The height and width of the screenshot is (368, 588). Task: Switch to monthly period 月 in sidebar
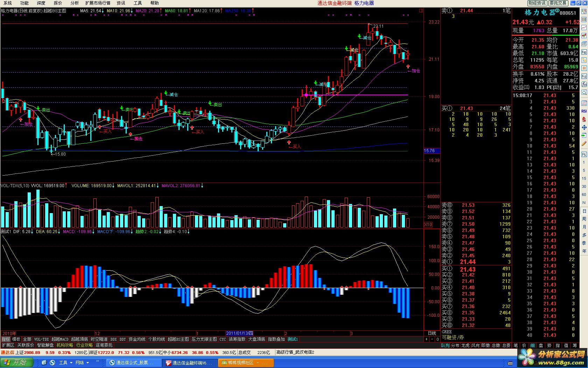584,227
